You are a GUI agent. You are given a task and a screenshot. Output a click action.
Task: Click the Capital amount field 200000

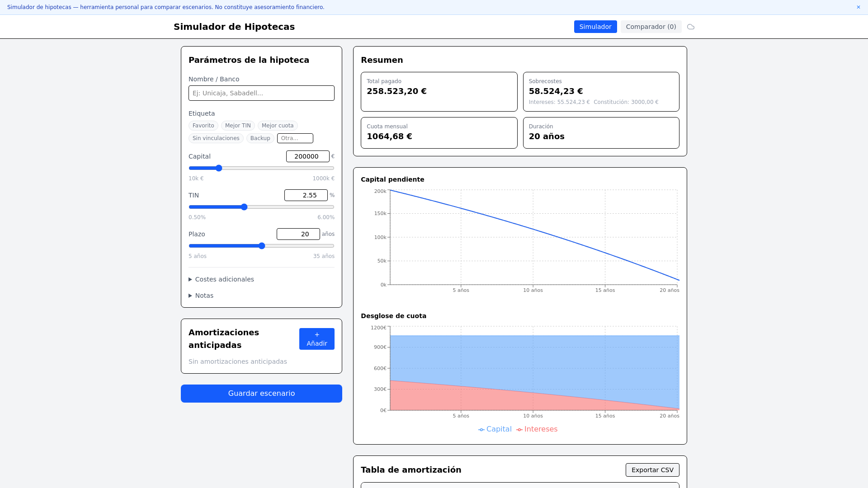[x=308, y=156]
